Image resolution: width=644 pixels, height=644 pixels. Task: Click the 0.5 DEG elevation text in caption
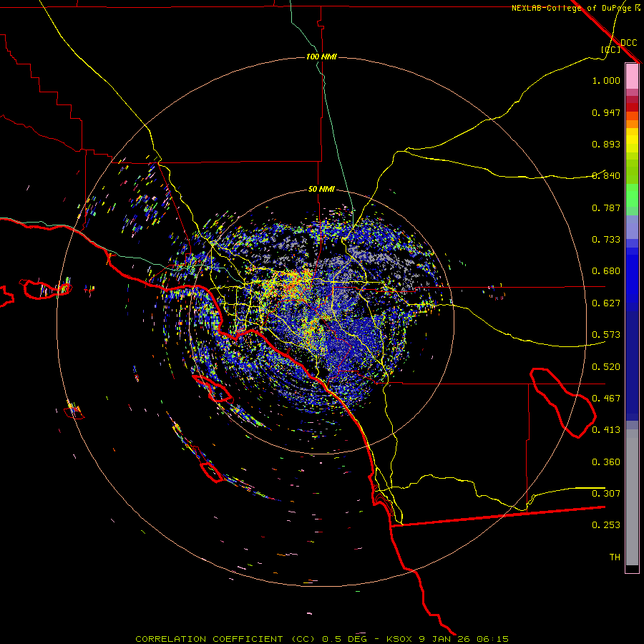point(344,639)
